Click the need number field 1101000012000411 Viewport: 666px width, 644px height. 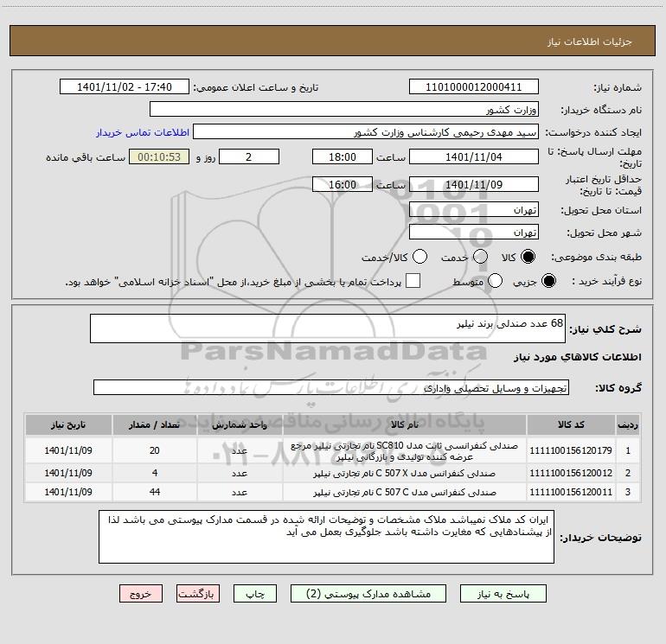point(474,87)
